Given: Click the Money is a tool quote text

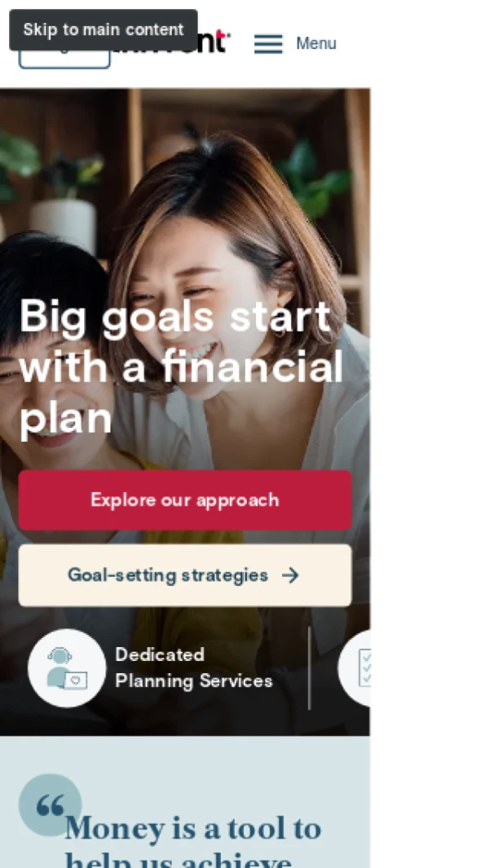Looking at the screenshot, I should [193, 841].
